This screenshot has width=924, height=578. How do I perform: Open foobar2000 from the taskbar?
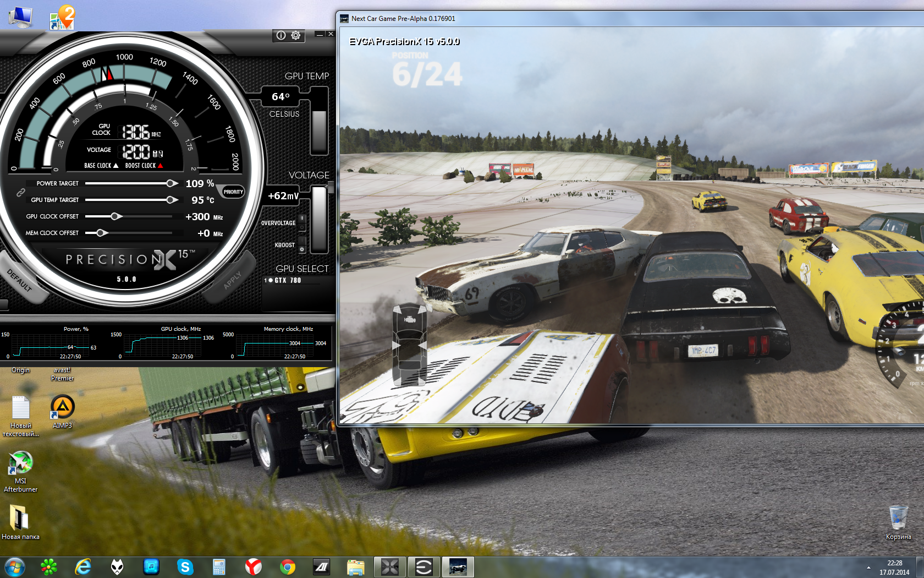tap(117, 567)
